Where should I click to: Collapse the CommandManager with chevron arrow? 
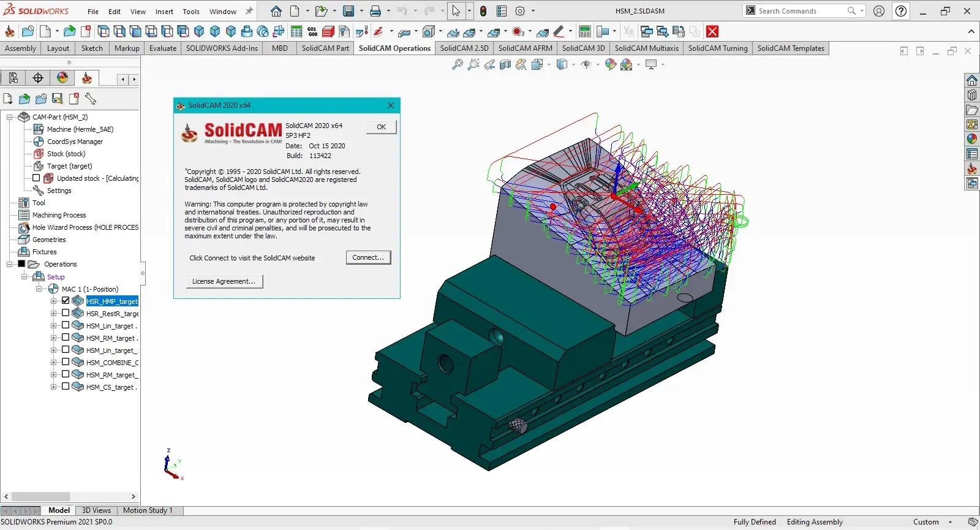pyautogui.click(x=971, y=31)
